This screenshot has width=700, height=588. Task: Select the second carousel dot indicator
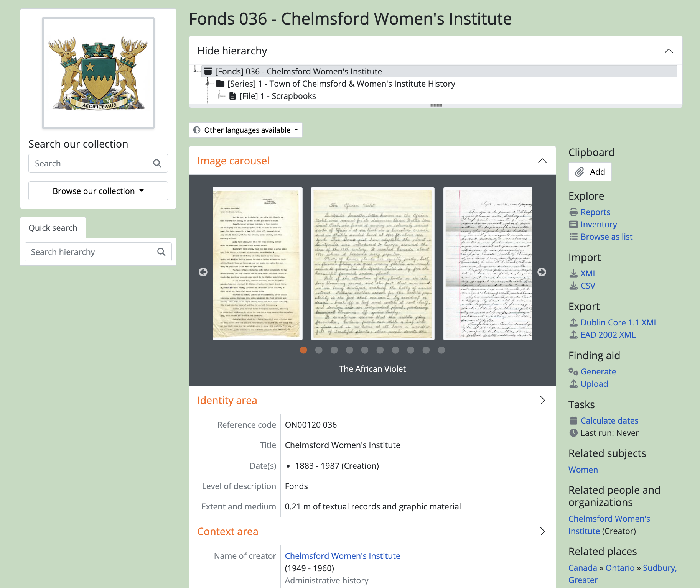click(x=319, y=350)
